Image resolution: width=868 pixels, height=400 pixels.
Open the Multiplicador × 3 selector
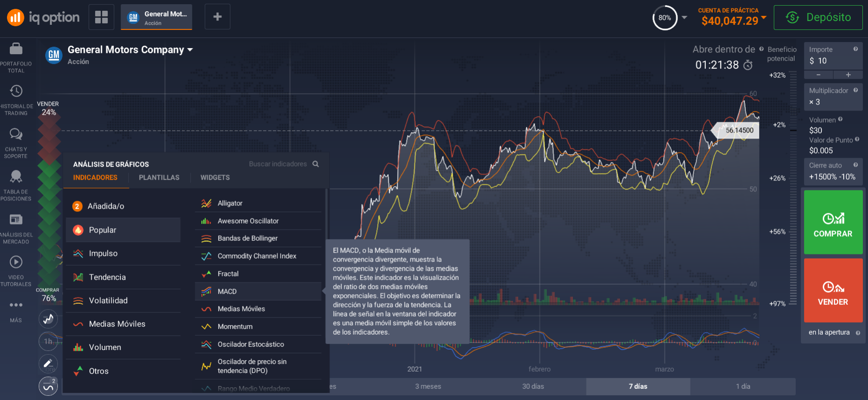pyautogui.click(x=833, y=97)
